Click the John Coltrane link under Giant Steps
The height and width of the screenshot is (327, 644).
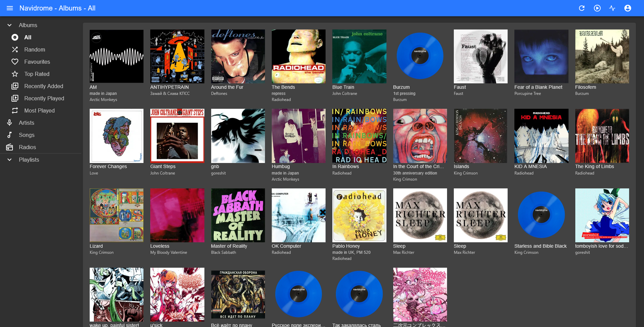click(162, 173)
